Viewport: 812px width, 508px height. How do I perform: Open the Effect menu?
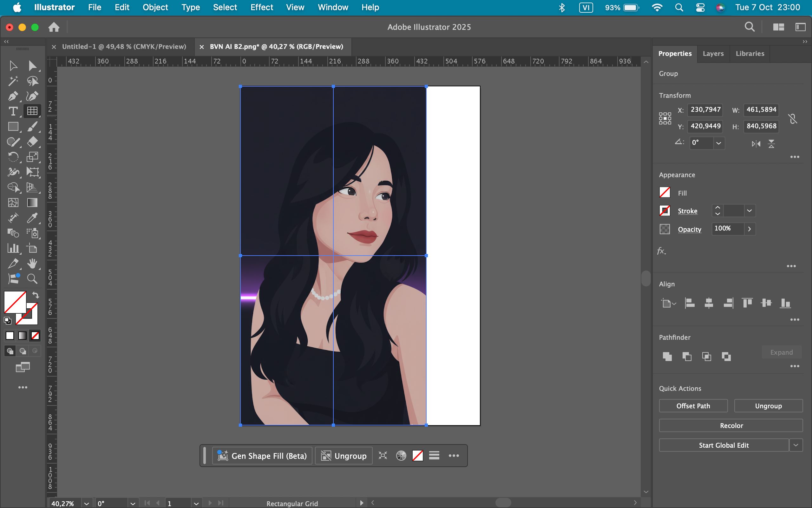point(262,7)
